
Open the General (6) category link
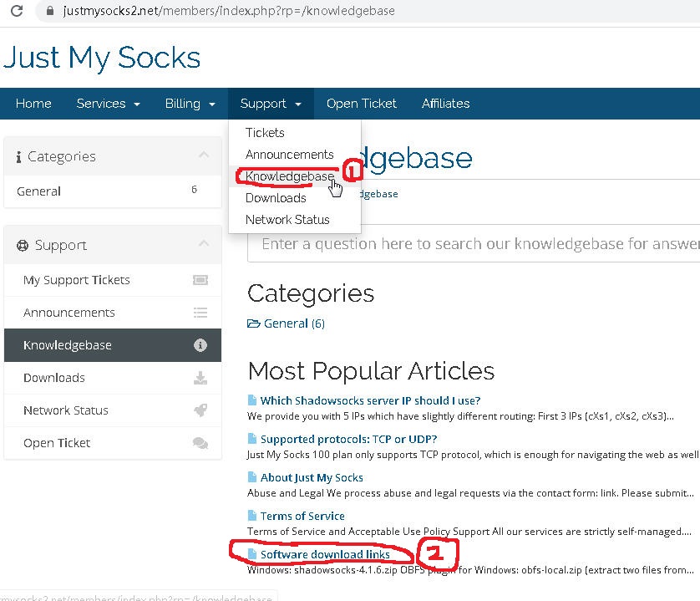[294, 323]
